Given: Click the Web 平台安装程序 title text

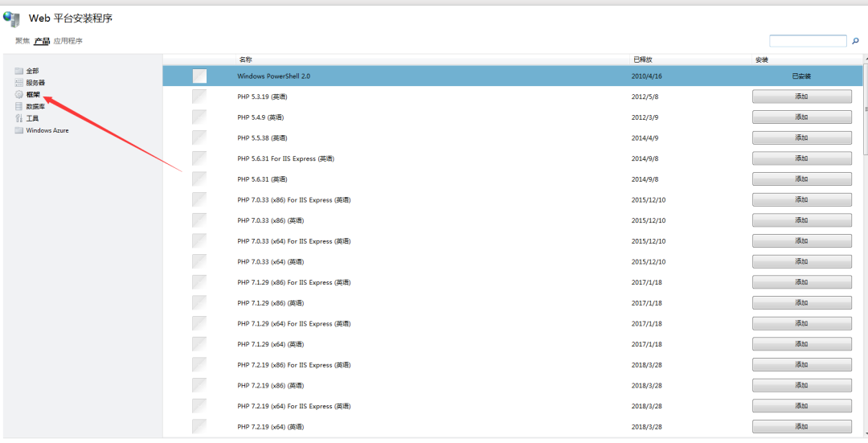Looking at the screenshot, I should [70, 18].
